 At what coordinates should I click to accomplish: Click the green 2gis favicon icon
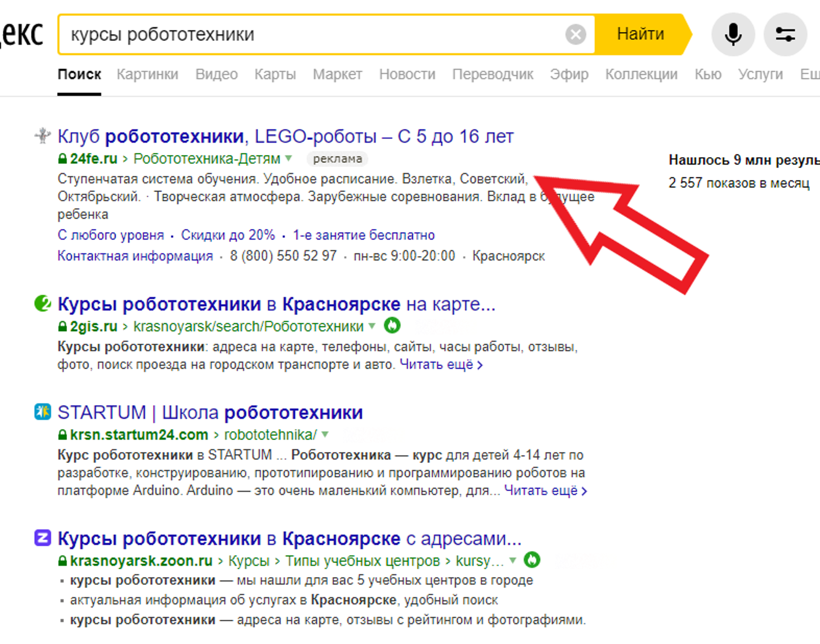42,304
